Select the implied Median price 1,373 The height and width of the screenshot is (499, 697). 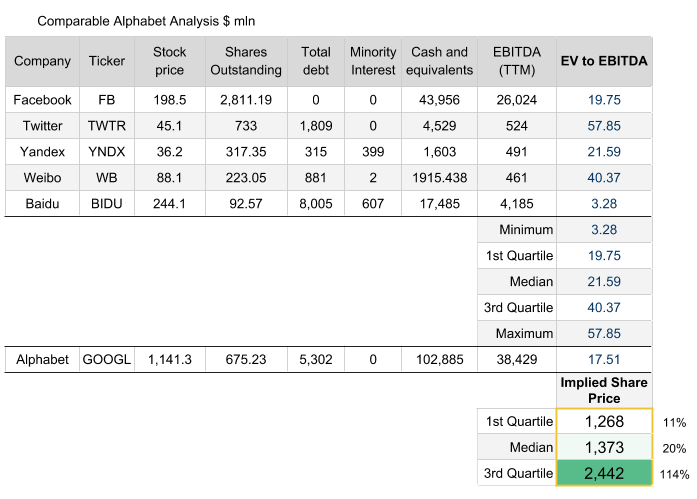(x=603, y=447)
